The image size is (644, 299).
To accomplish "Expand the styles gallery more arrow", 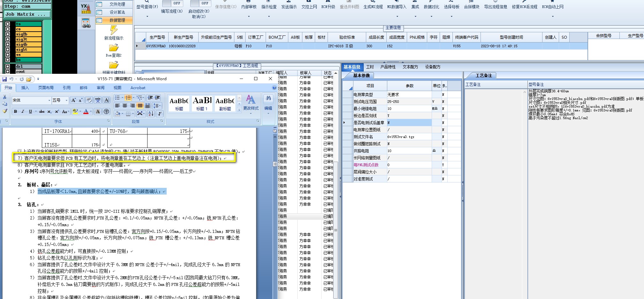I will pos(239,110).
